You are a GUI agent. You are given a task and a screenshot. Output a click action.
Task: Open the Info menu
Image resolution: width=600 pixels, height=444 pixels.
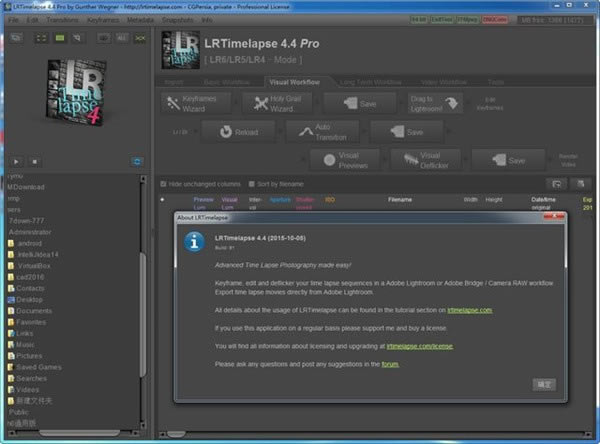coord(207,20)
